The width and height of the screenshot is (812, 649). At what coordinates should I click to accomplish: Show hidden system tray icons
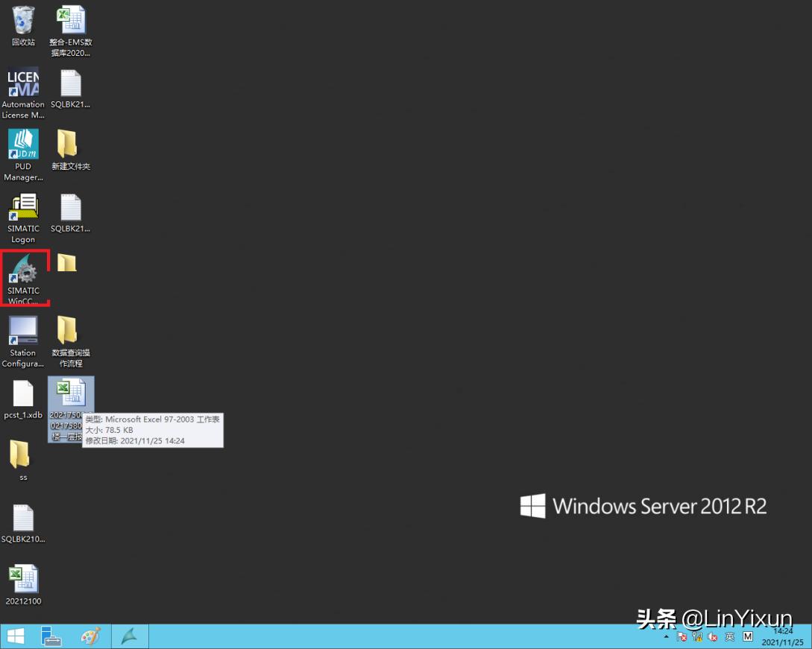667,636
